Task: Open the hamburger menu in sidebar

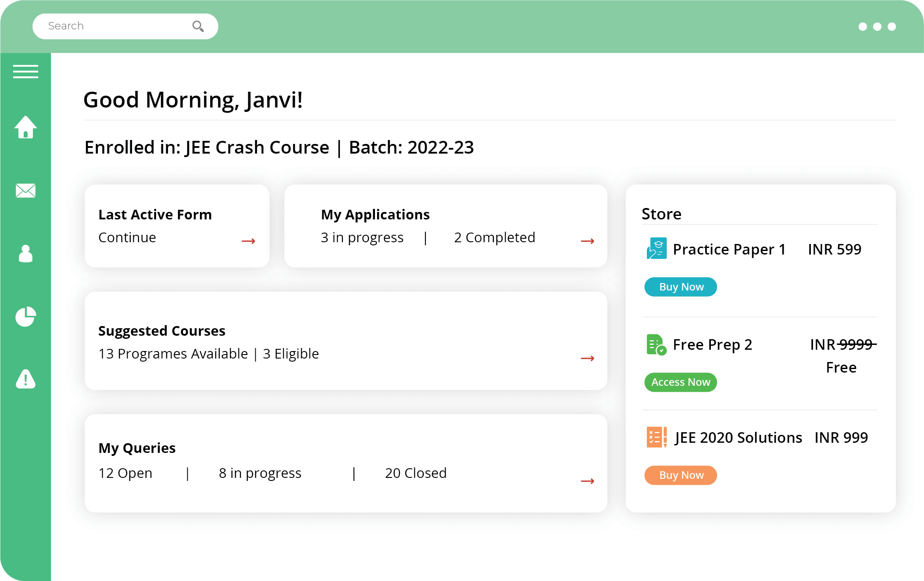Action: (25, 72)
